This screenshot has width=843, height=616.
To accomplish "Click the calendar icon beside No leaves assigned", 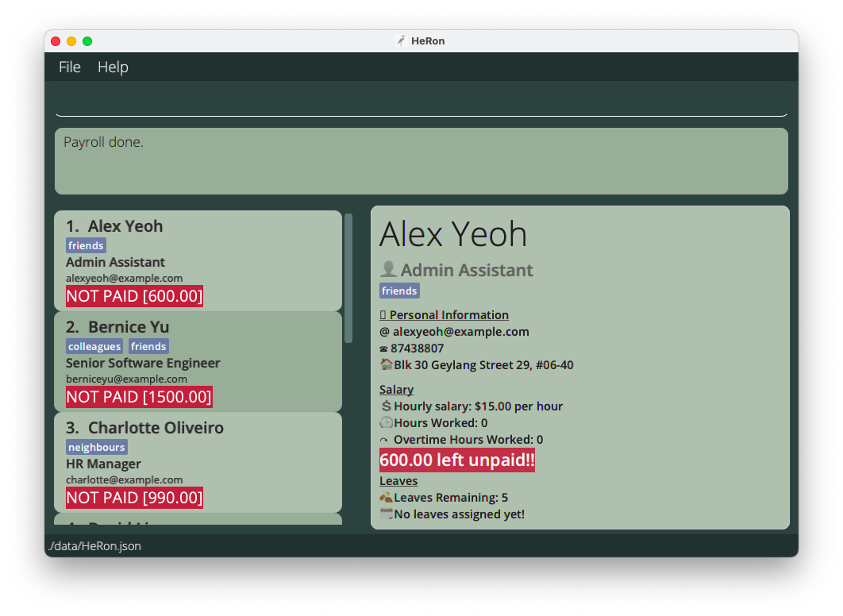I will pos(387,514).
